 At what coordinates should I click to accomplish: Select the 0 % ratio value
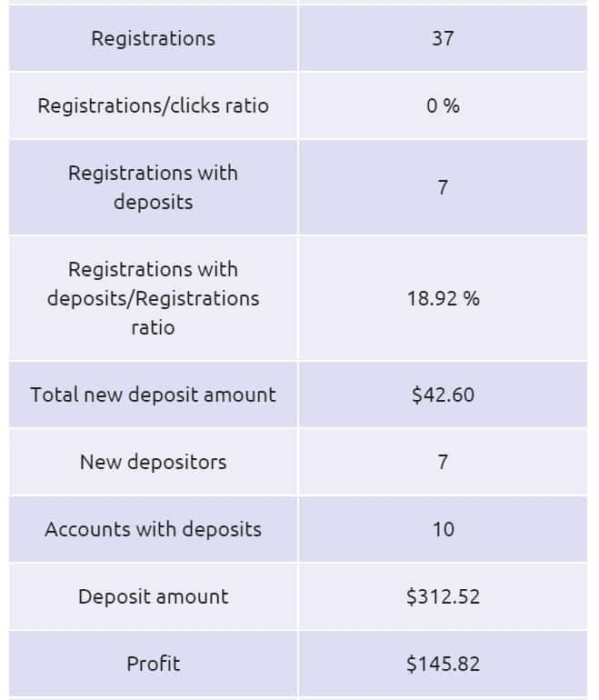(x=443, y=105)
